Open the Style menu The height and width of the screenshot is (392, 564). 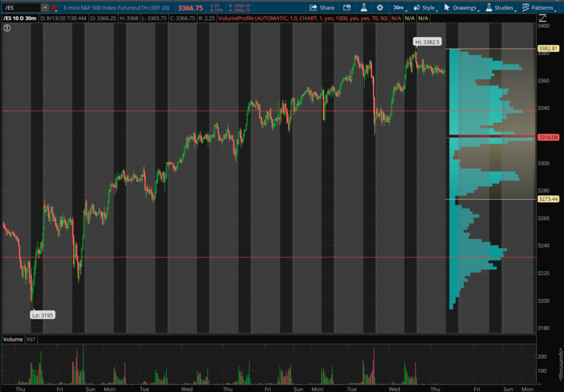click(425, 8)
